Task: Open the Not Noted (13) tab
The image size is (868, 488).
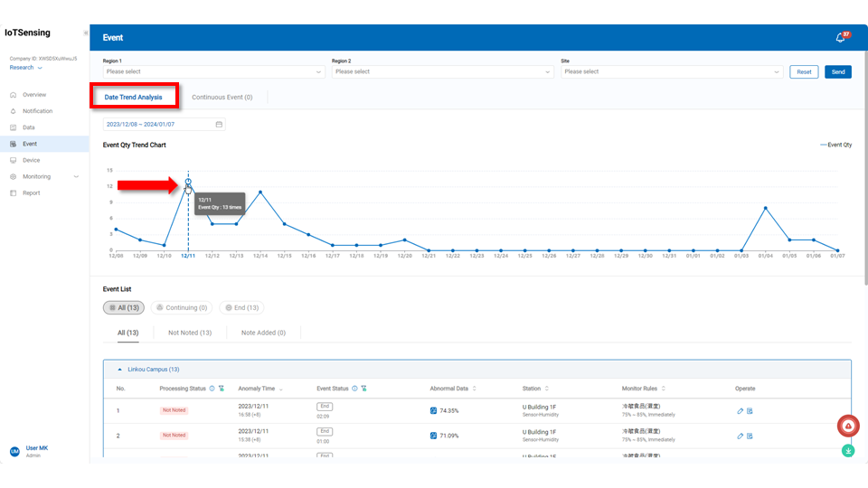Action: (190, 333)
